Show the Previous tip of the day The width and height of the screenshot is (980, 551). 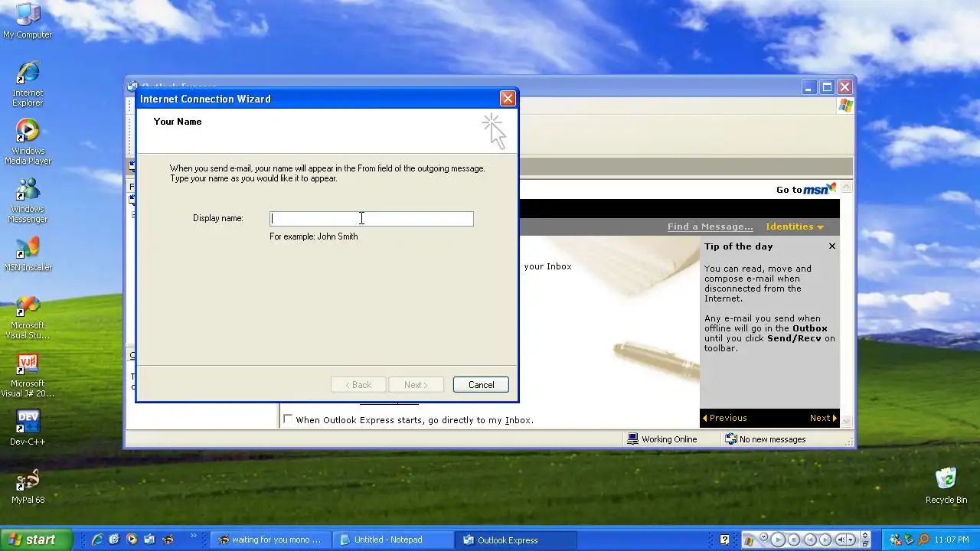[724, 418]
